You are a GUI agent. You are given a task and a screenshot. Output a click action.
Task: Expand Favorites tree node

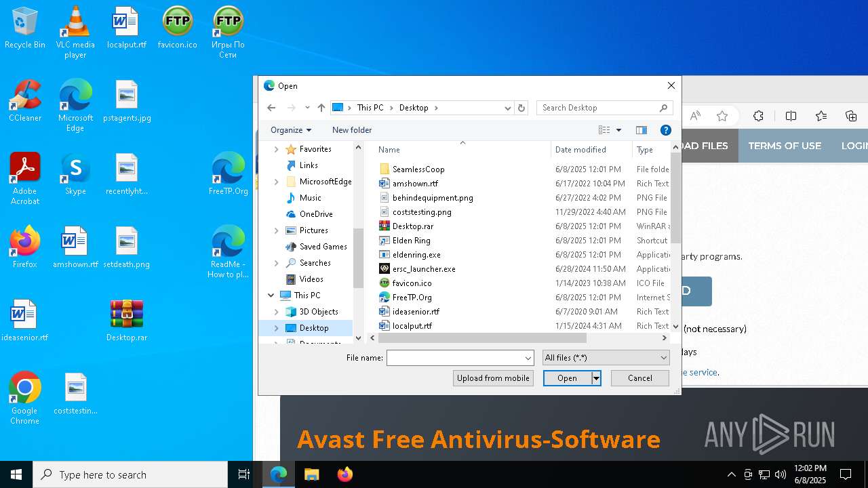(276, 149)
